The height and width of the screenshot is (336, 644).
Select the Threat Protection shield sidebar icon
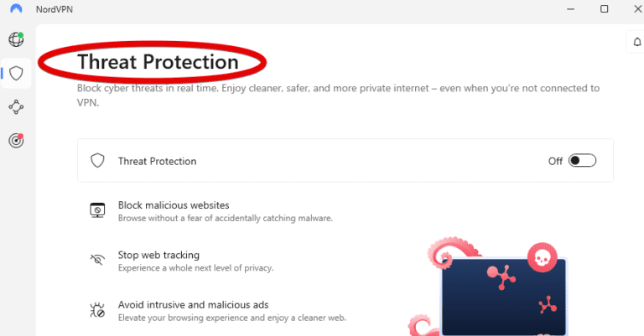coord(16,73)
